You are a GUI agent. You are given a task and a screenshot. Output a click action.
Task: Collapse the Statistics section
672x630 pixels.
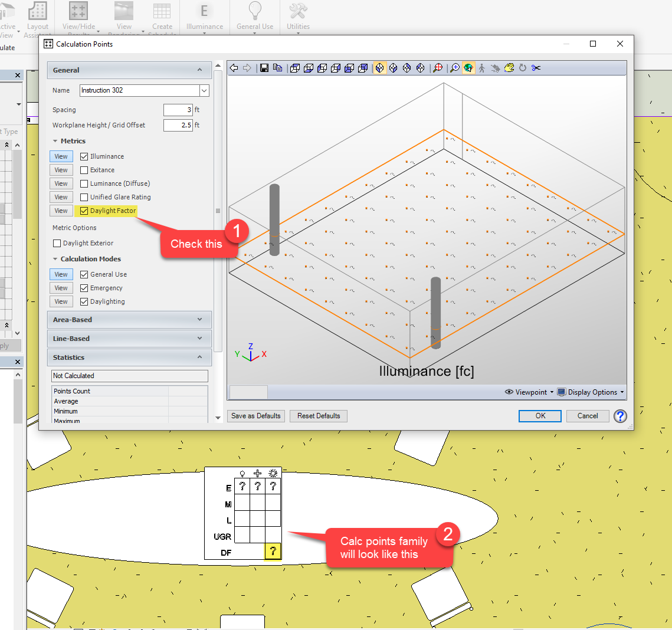pyautogui.click(x=129, y=357)
